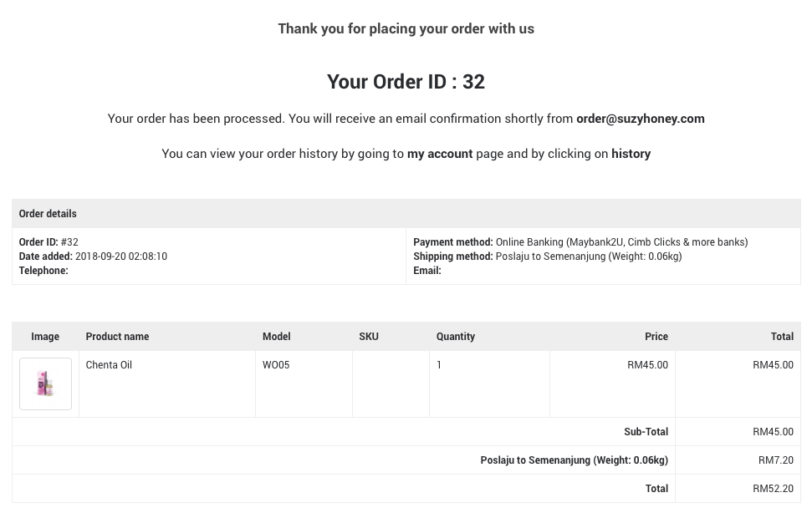Click the WO05 model cell

point(276,364)
